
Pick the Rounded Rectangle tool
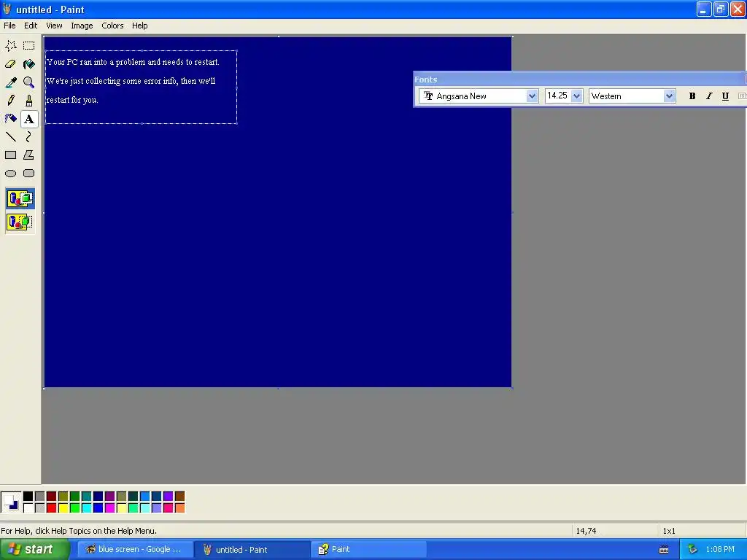point(29,174)
